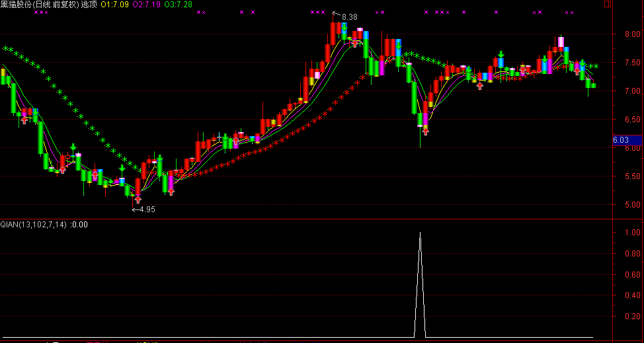Image resolution: width=644 pixels, height=343 pixels.
Task: Click green down arrow above the blue candle near 7.50
Action: [x=501, y=54]
